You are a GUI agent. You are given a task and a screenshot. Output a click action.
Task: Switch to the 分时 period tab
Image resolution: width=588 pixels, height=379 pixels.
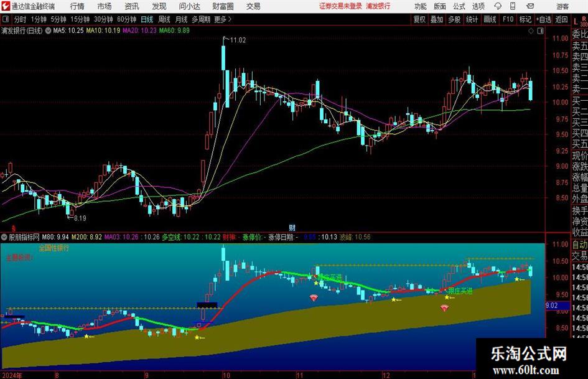click(21, 19)
